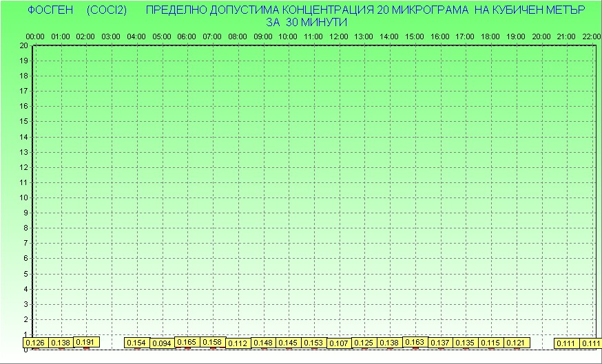Click the 08:00 time axis label
This screenshot has height=364, width=602.
(x=238, y=36)
